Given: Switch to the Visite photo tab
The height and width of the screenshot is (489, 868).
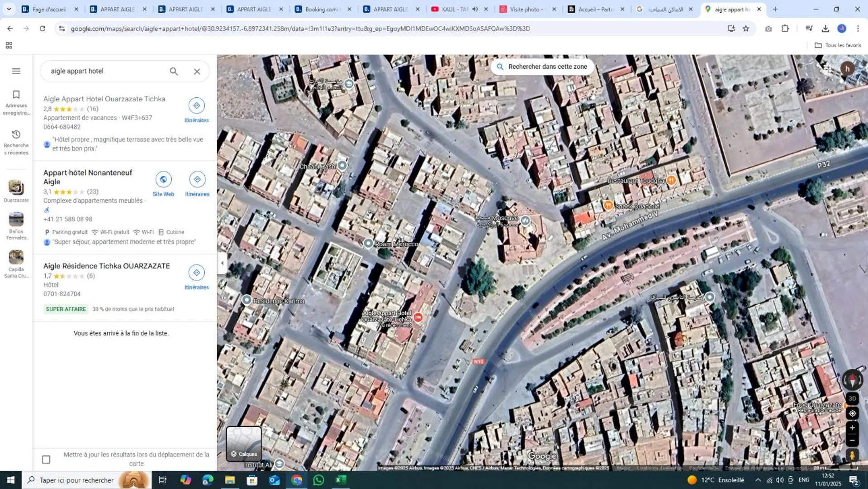Looking at the screenshot, I should tap(527, 9).
